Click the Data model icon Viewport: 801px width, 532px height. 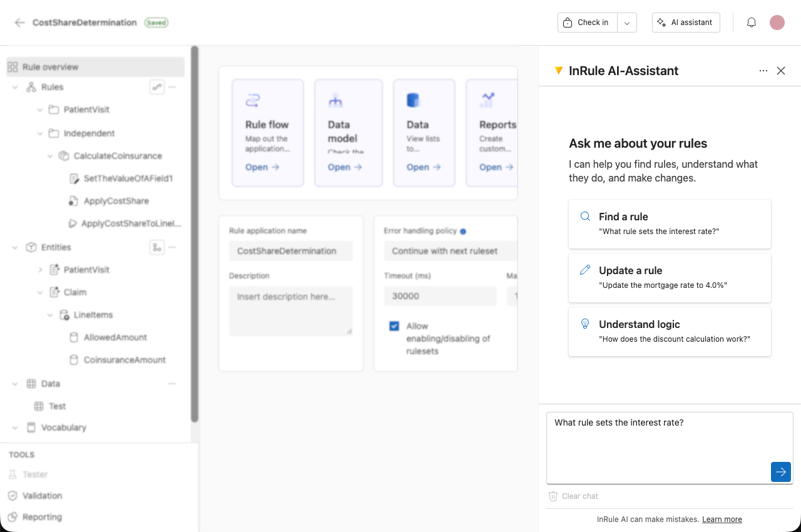click(335, 99)
